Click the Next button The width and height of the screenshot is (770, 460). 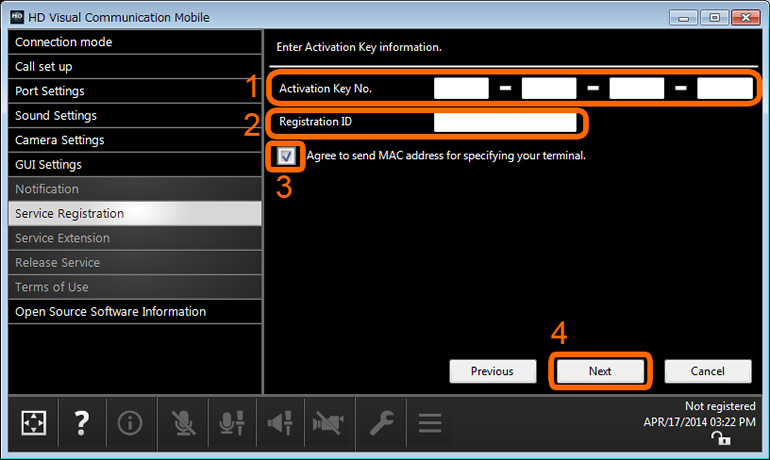point(600,371)
